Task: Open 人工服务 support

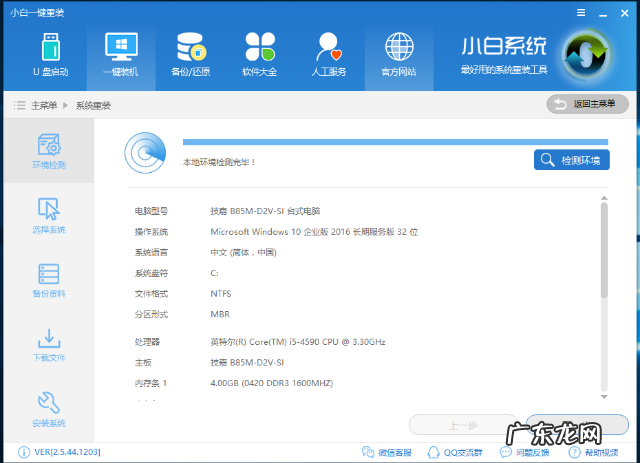Action: pos(329,55)
